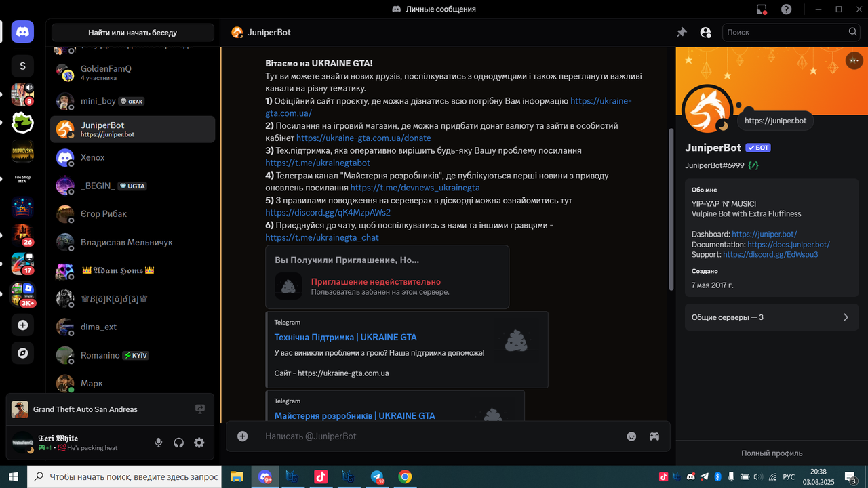Open the Adam Homs conversation
Screen dimensions: 868x488
(133, 270)
